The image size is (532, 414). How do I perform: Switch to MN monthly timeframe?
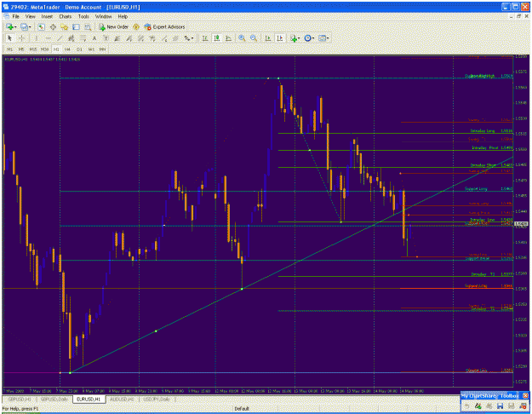coord(102,49)
